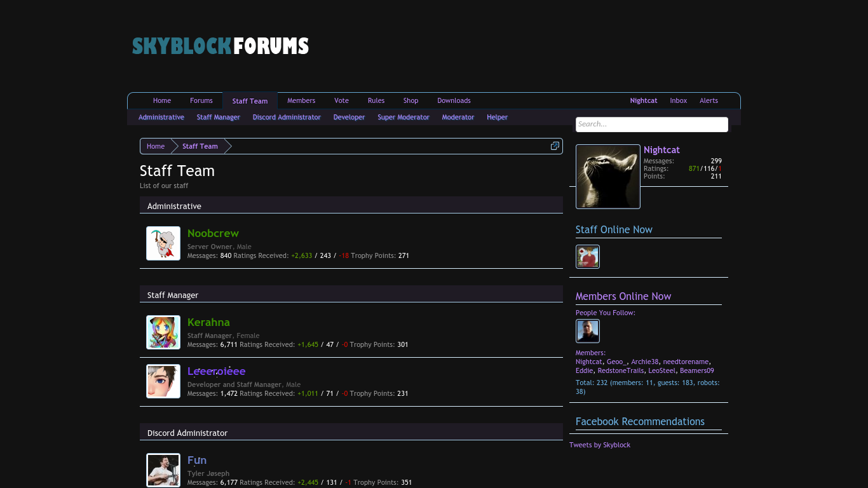This screenshot has width=868, height=488.
Task: Open Noobcrew's profile name link
Action: tap(213, 233)
